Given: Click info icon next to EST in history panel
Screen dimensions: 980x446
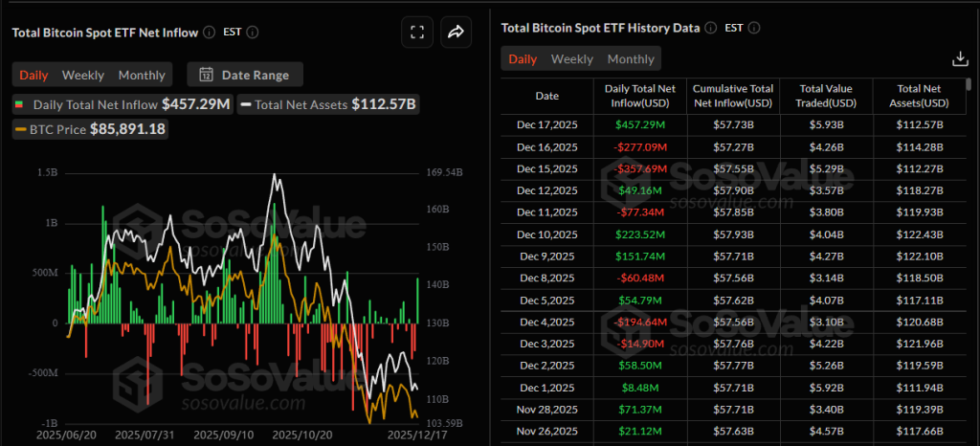Looking at the screenshot, I should pos(755,28).
